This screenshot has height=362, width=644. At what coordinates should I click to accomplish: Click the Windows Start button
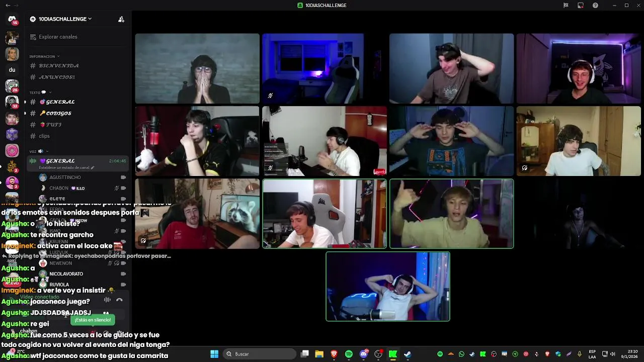(x=214, y=354)
